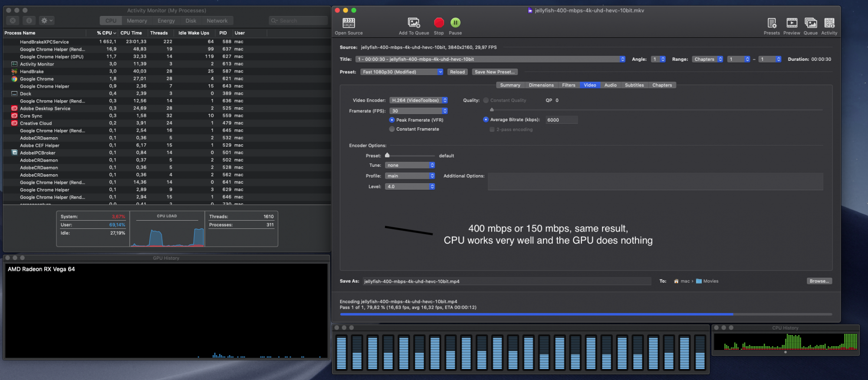Stop the encode with the red Stop button
The width and height of the screenshot is (868, 380).
click(439, 23)
